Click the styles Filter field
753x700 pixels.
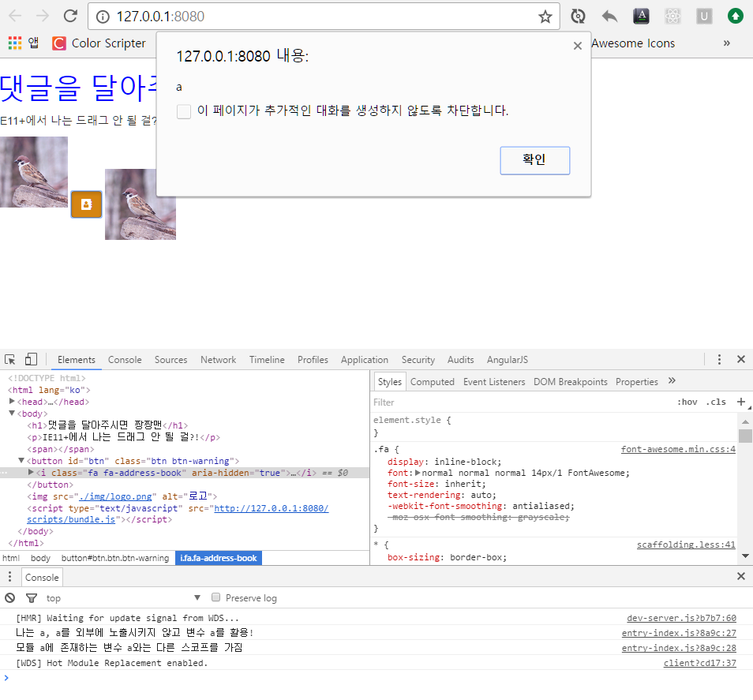[x=521, y=402]
